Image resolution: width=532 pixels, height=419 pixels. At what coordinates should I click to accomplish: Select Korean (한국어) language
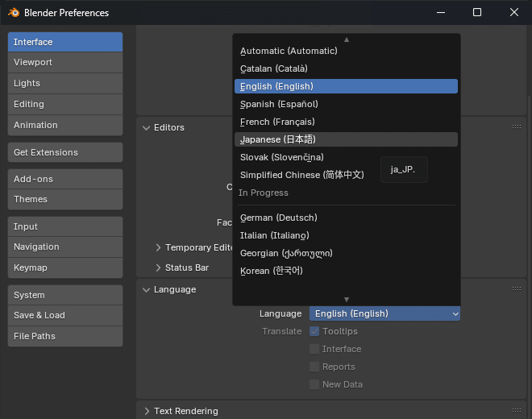pos(346,271)
